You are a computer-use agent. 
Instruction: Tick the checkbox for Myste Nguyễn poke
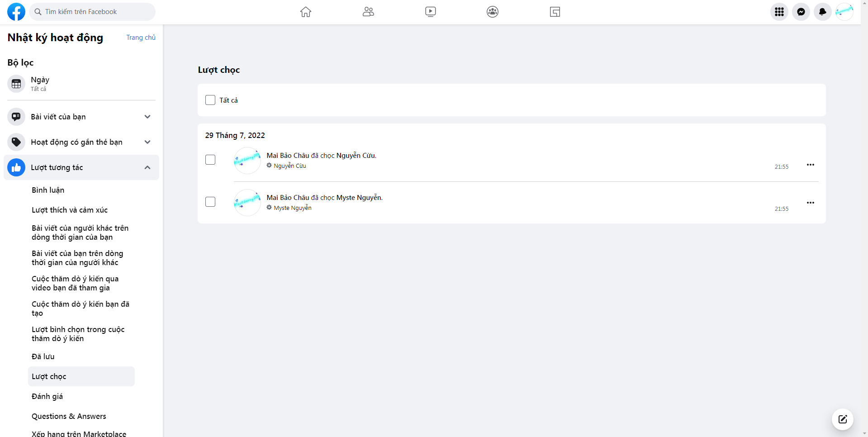[210, 202]
